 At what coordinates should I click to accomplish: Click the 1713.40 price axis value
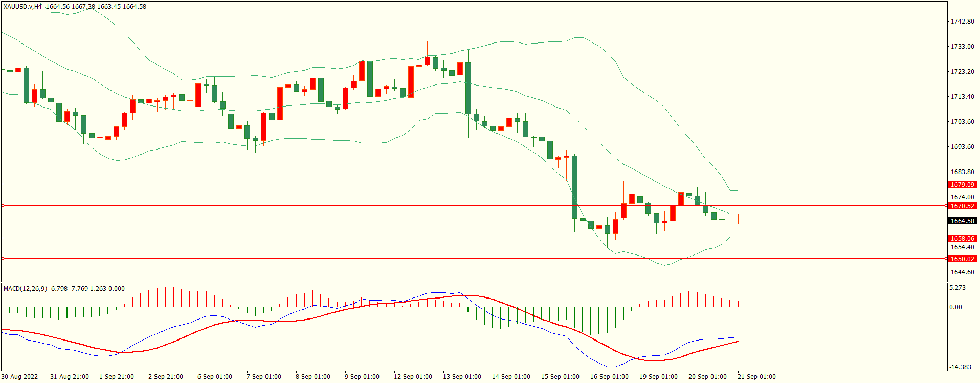(962, 97)
